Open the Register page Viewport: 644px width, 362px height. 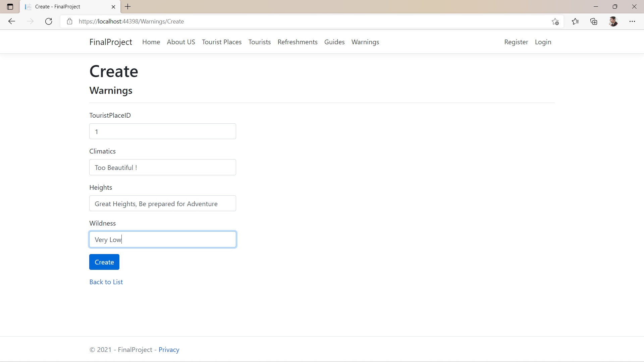click(x=516, y=42)
